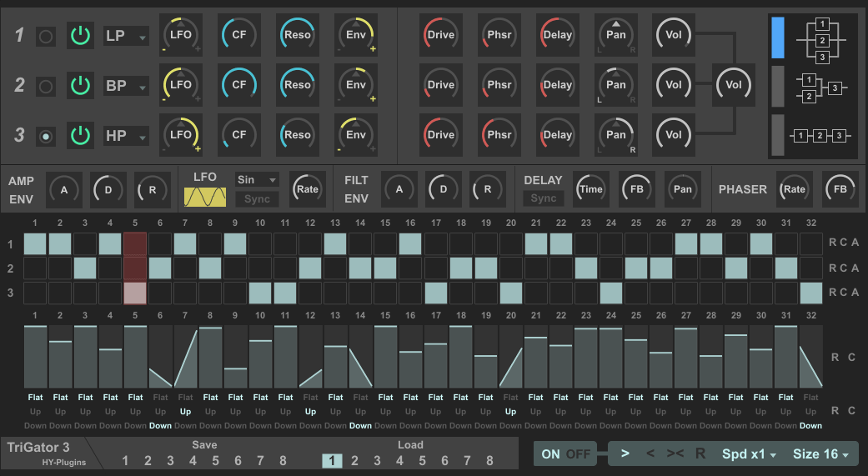Toggle the power button for filter 1
This screenshot has width=868, height=476.
point(80,36)
